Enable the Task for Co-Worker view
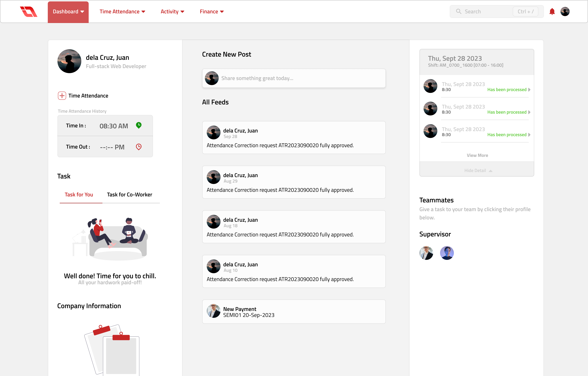The width and height of the screenshot is (588, 376). tap(129, 195)
